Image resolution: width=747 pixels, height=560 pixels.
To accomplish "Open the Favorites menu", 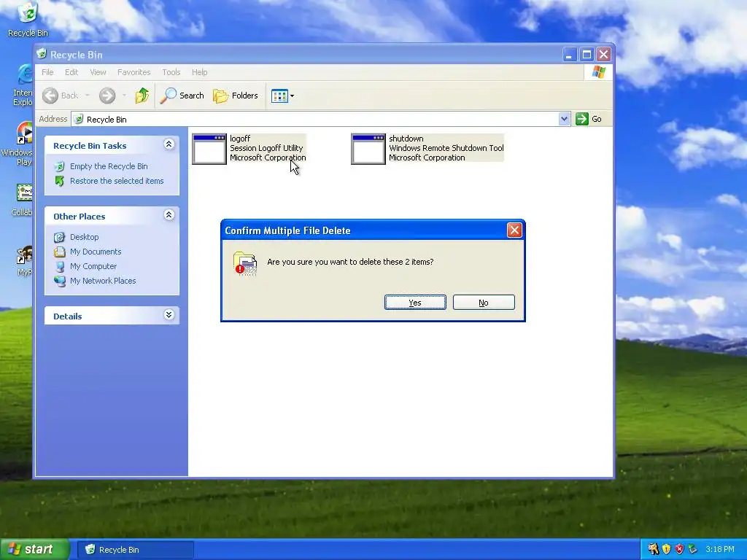I will (134, 72).
